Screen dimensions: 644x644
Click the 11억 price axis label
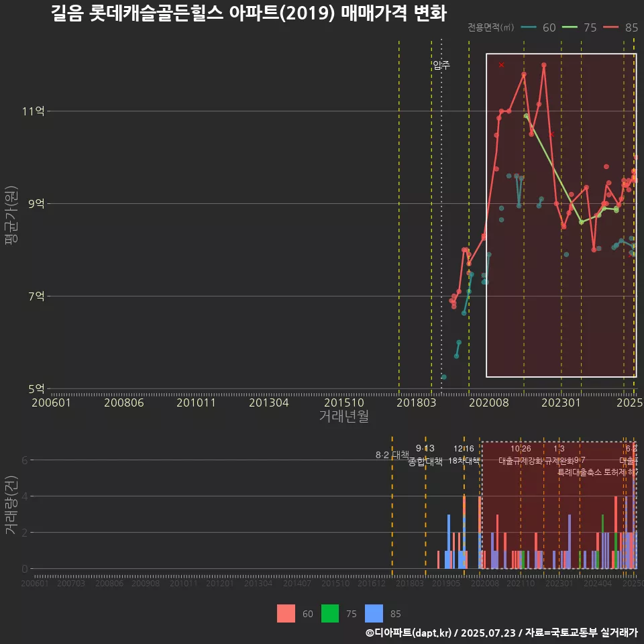[34, 111]
